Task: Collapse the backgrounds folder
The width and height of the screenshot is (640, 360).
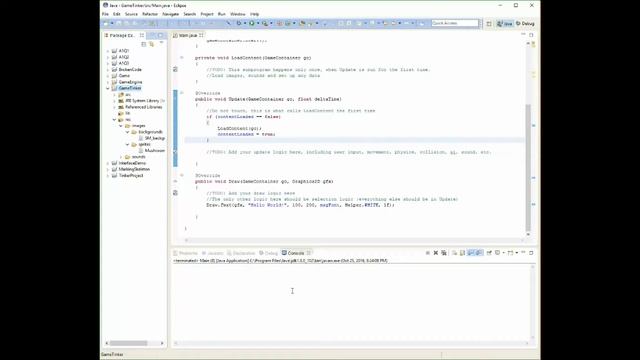Action: [127, 132]
